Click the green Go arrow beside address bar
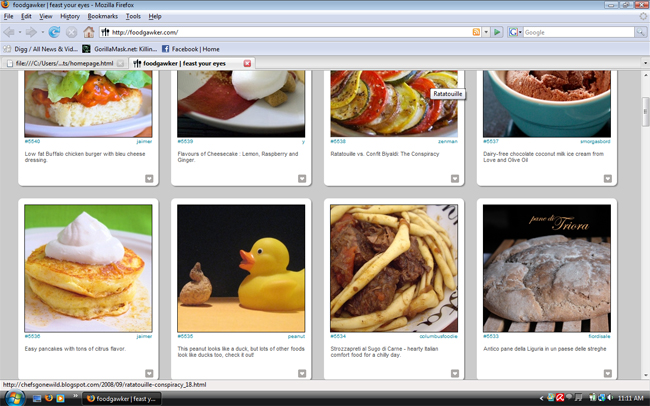Image resolution: width=650 pixels, height=406 pixels. 497,32
